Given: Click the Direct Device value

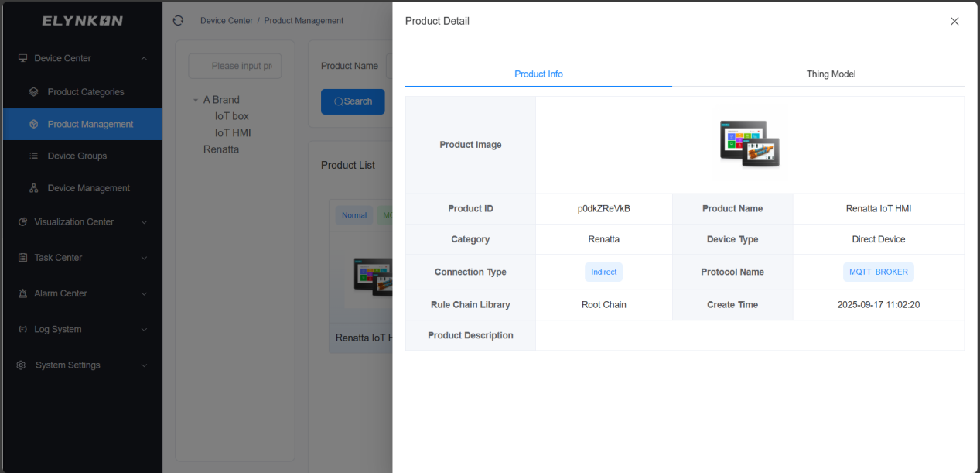Looking at the screenshot, I should 879,239.
